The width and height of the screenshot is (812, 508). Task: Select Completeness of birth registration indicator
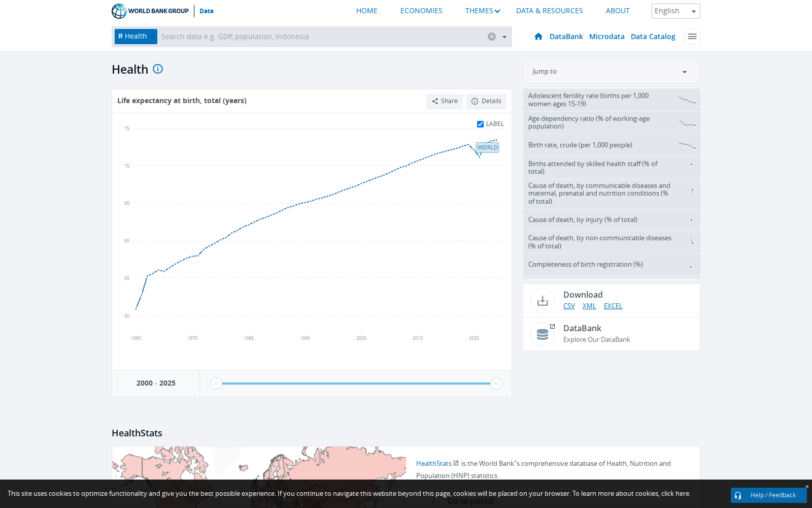click(612, 265)
